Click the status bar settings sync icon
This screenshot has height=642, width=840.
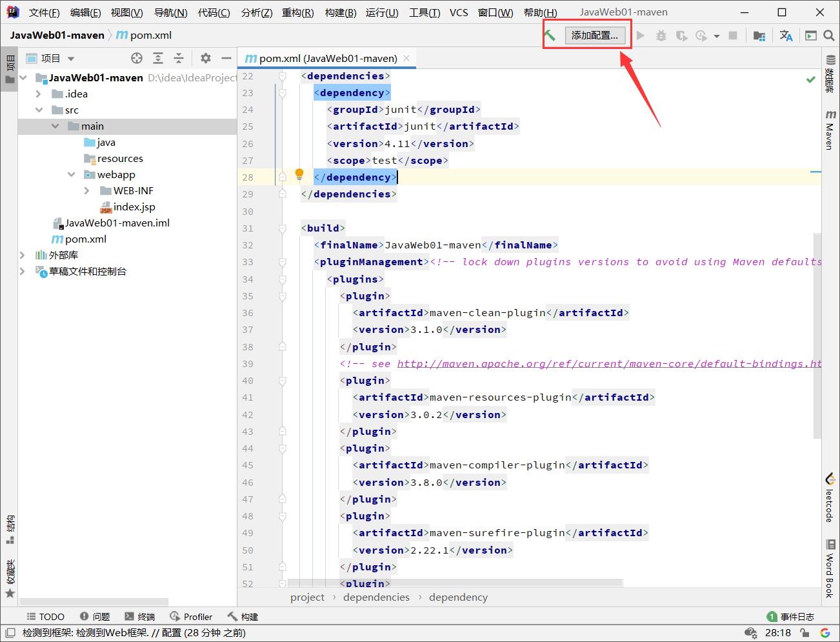tap(750, 633)
